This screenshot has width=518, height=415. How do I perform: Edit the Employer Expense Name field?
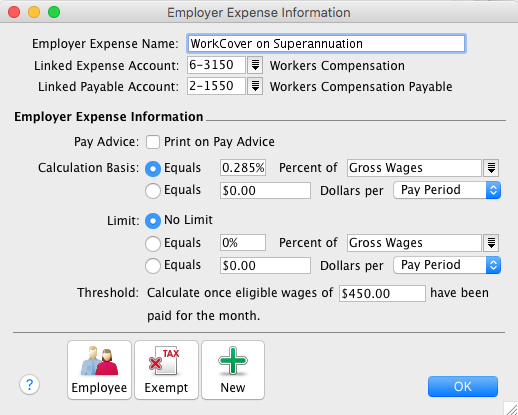coord(326,44)
